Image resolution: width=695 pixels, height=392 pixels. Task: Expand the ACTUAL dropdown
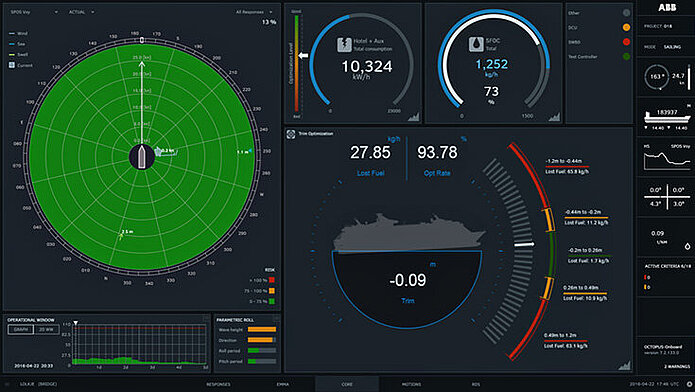pyautogui.click(x=82, y=12)
